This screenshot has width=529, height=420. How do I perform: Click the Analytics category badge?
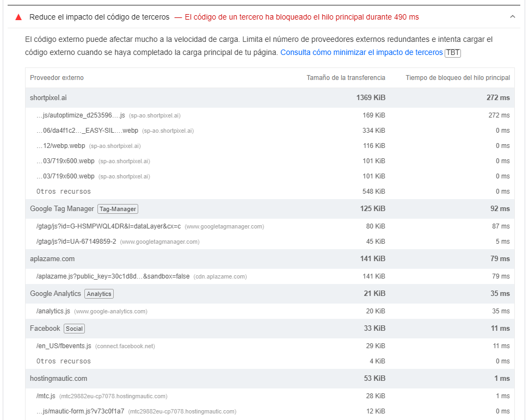point(99,294)
